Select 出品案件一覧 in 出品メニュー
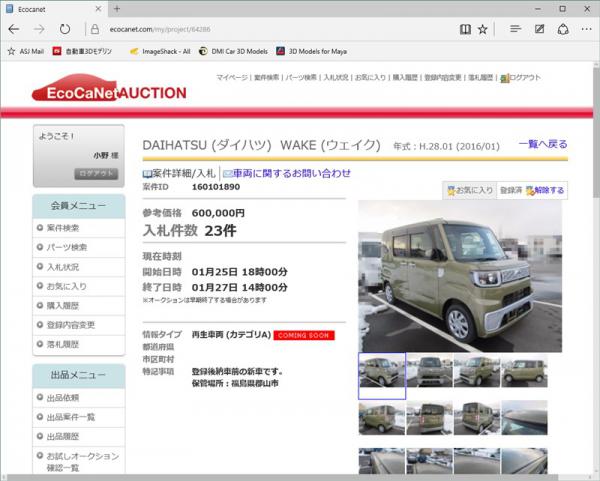Image resolution: width=600 pixels, height=481 pixels. (79, 417)
